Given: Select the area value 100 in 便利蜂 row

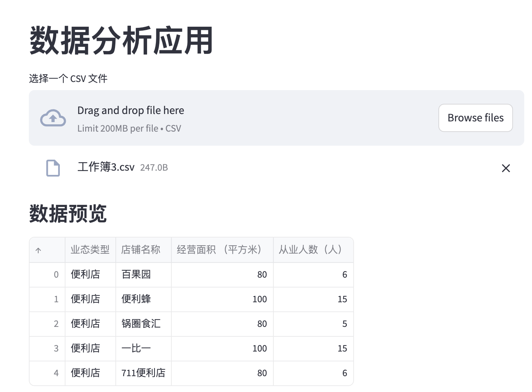Looking at the screenshot, I should click(222, 299).
